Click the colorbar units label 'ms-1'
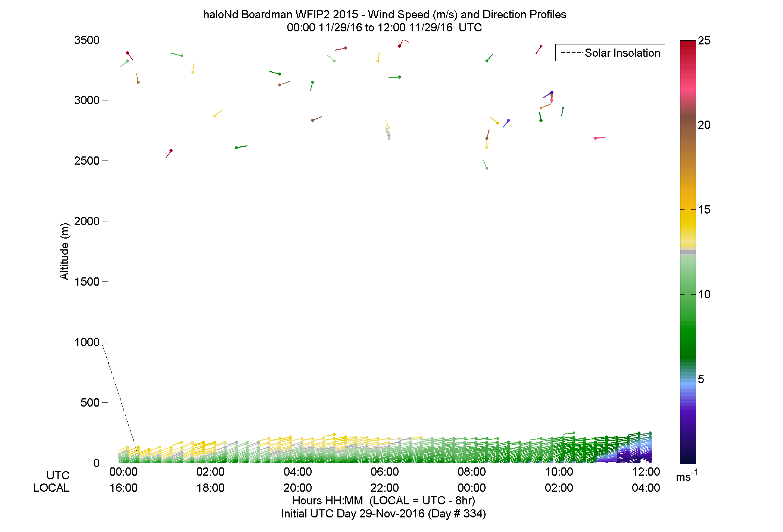The width and height of the screenshot is (783, 532). coord(687,475)
